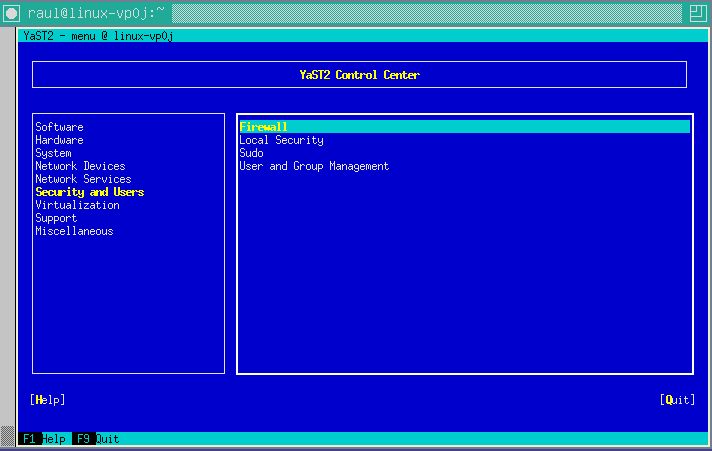The height and width of the screenshot is (451, 712).
Task: Click the YaST2 Control Center heading
Action: pyautogui.click(x=360, y=75)
